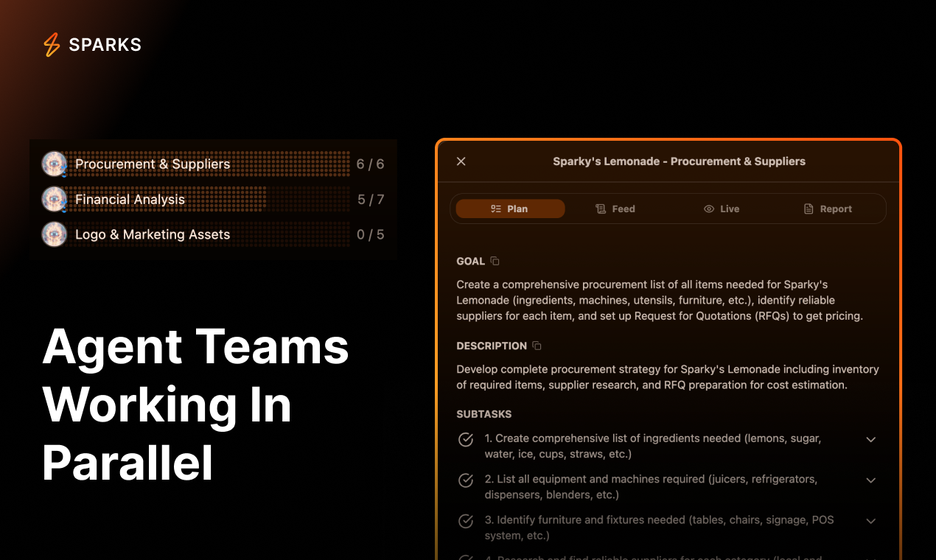936x560 pixels.
Task: Toggle checkmark for subtask 2 equipment list
Action: (466, 480)
